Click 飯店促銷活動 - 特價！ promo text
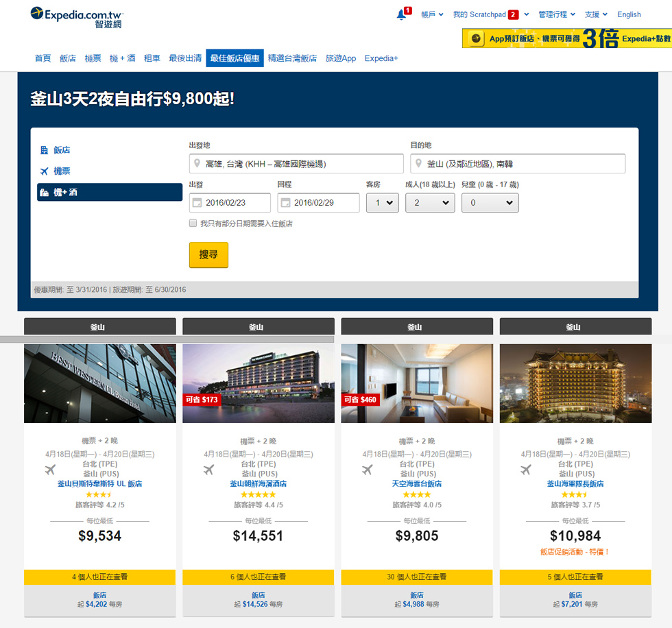672x628 pixels. click(575, 552)
